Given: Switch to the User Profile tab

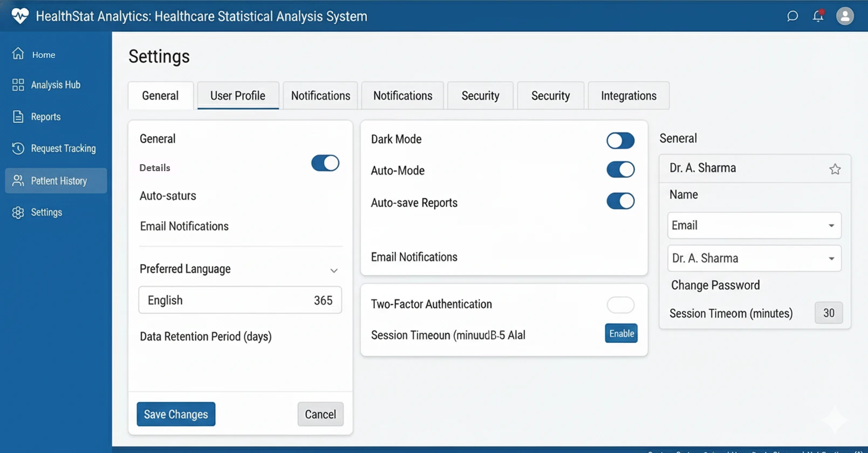Looking at the screenshot, I should tap(238, 96).
